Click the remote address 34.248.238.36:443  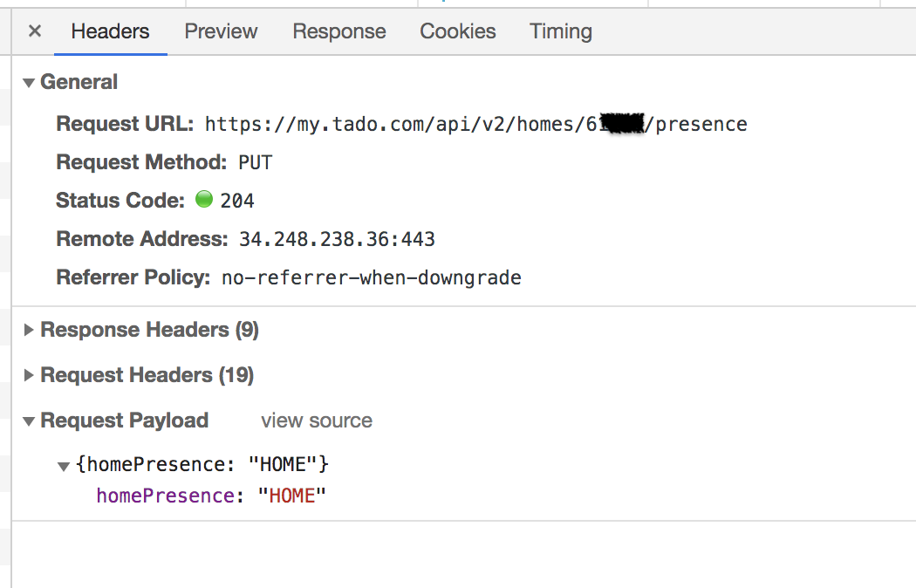337,239
